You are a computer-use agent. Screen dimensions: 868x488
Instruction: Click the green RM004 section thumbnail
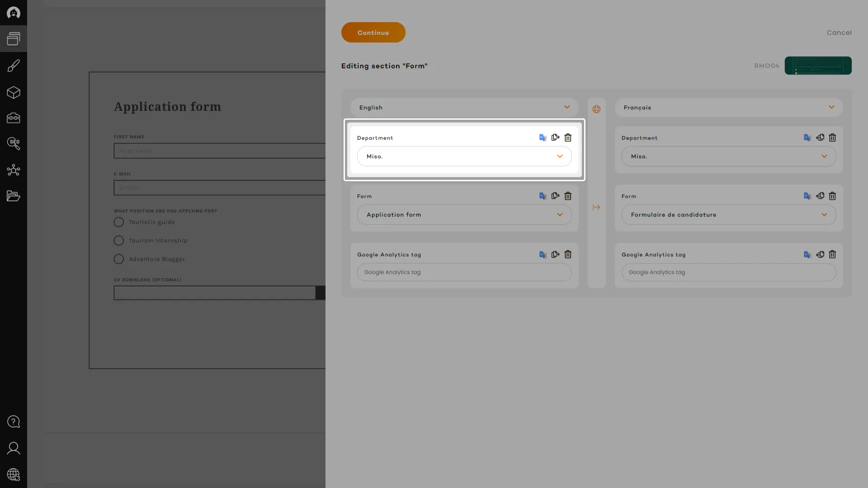click(x=818, y=66)
